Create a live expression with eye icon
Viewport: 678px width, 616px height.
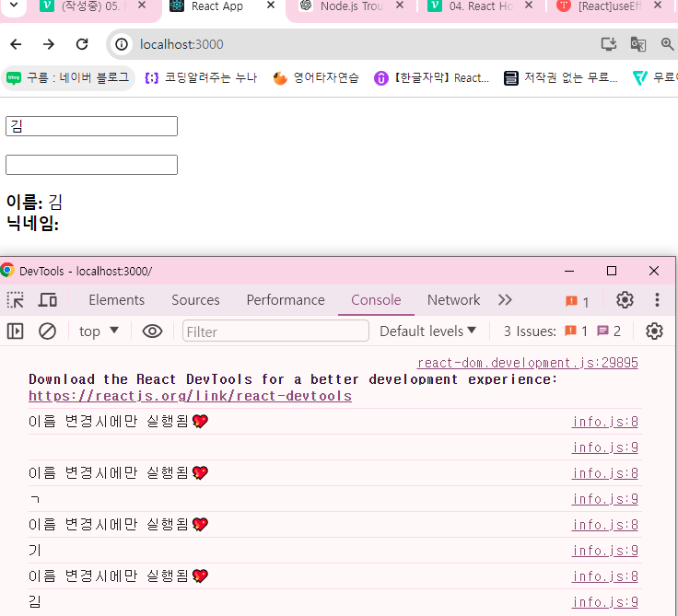152,331
